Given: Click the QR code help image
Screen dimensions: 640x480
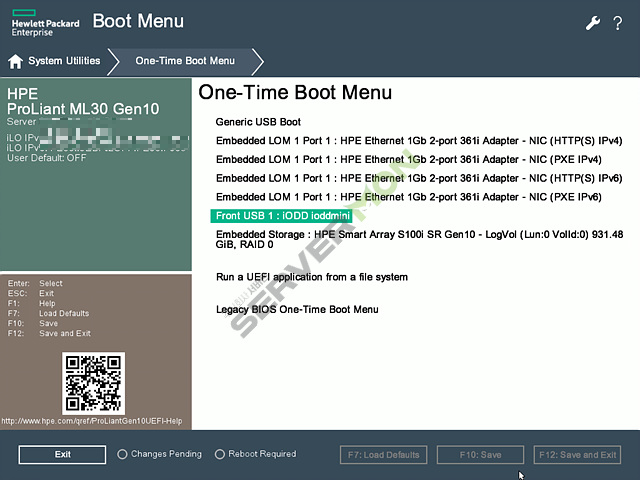Looking at the screenshot, I should (93, 383).
